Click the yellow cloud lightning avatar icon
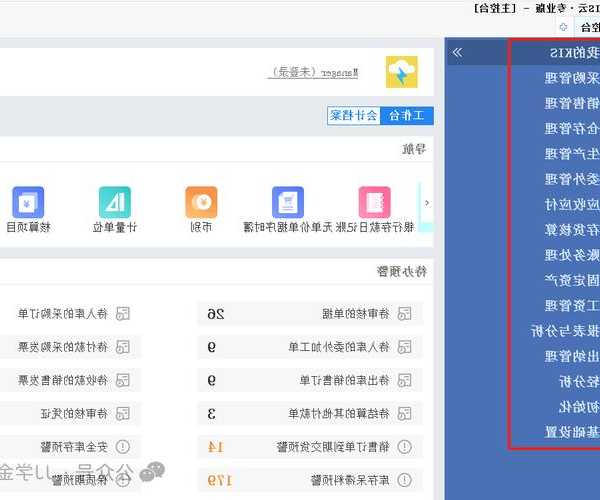Image resolution: width=600 pixels, height=500 pixels. 402,72
